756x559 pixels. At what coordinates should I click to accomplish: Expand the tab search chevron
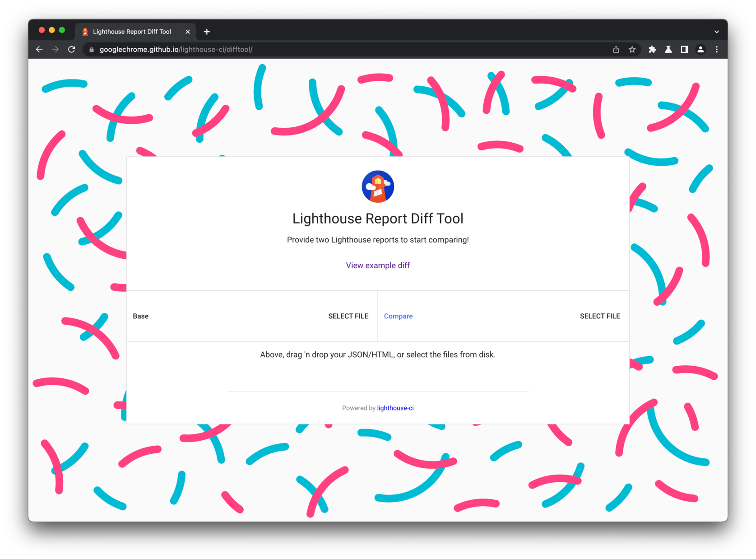point(716,32)
